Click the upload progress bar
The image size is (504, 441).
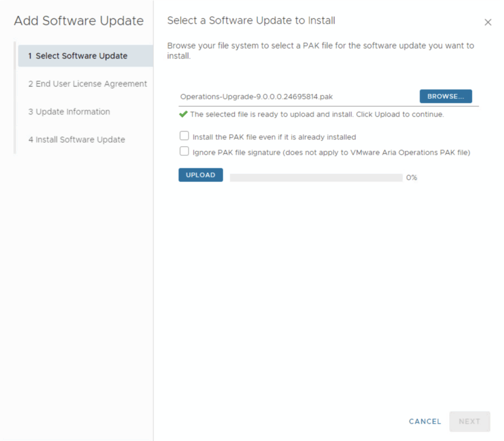click(315, 178)
